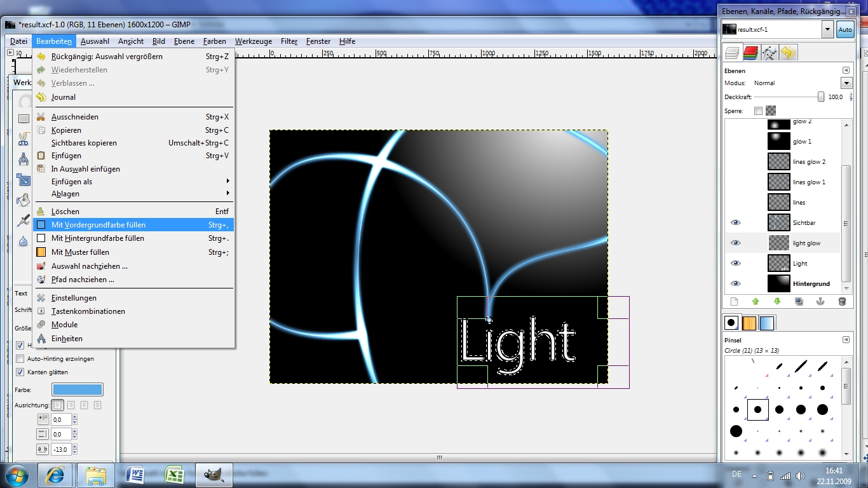Open the Undo History tab icon

788,52
